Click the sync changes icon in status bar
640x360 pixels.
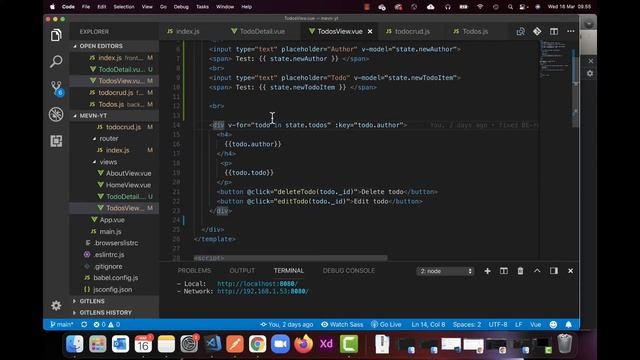84,324
